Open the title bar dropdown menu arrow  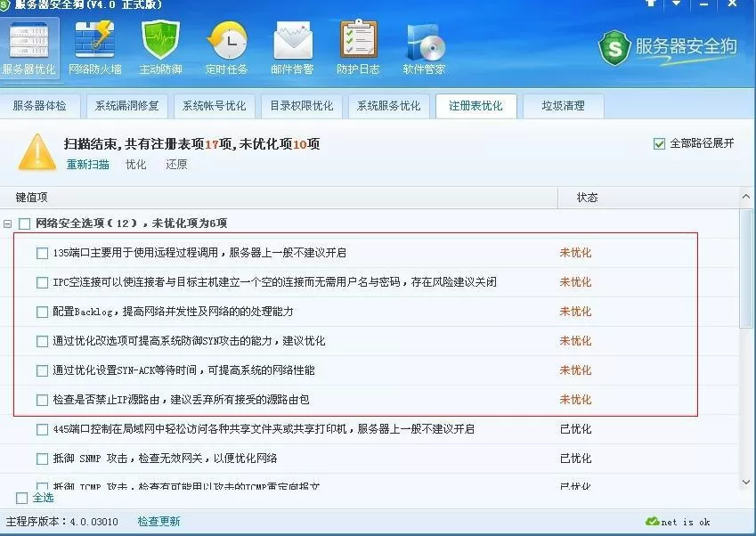pyautogui.click(x=677, y=3)
